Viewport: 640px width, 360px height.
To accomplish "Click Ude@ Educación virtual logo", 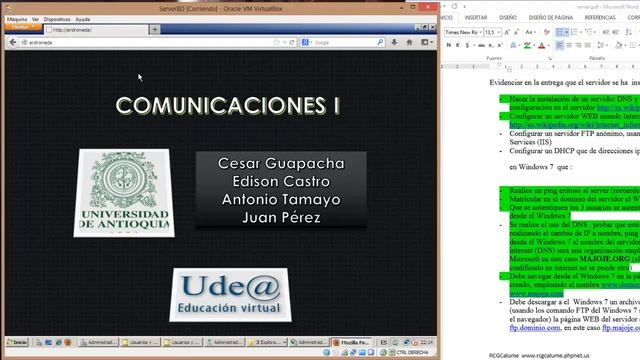I will (230, 295).
